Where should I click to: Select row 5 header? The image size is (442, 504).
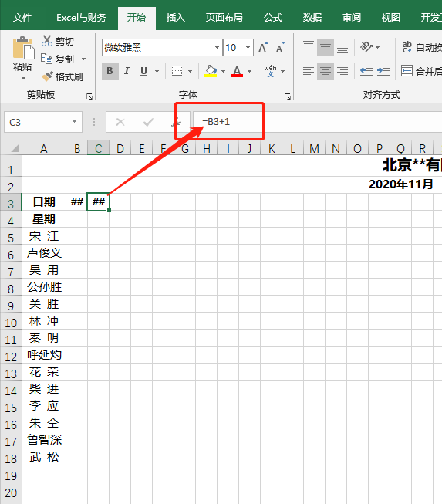[11, 238]
